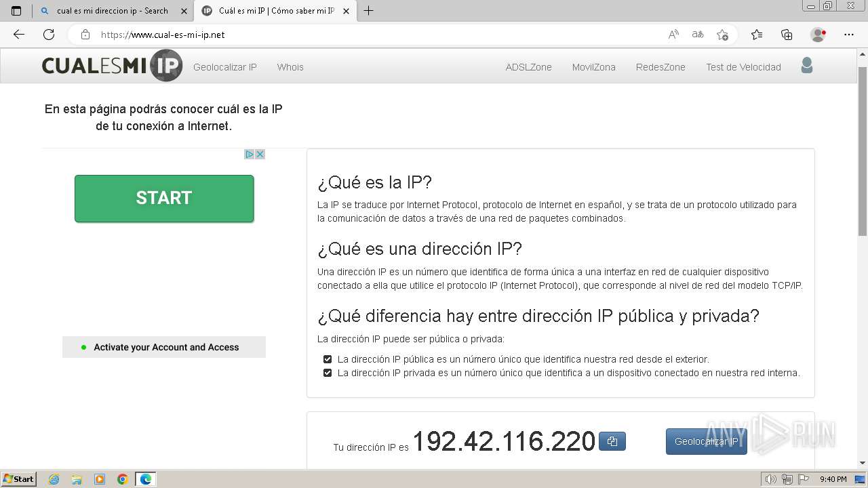This screenshot has height=488, width=868.
Task: Visit the MovilZona link
Action: 594,67
